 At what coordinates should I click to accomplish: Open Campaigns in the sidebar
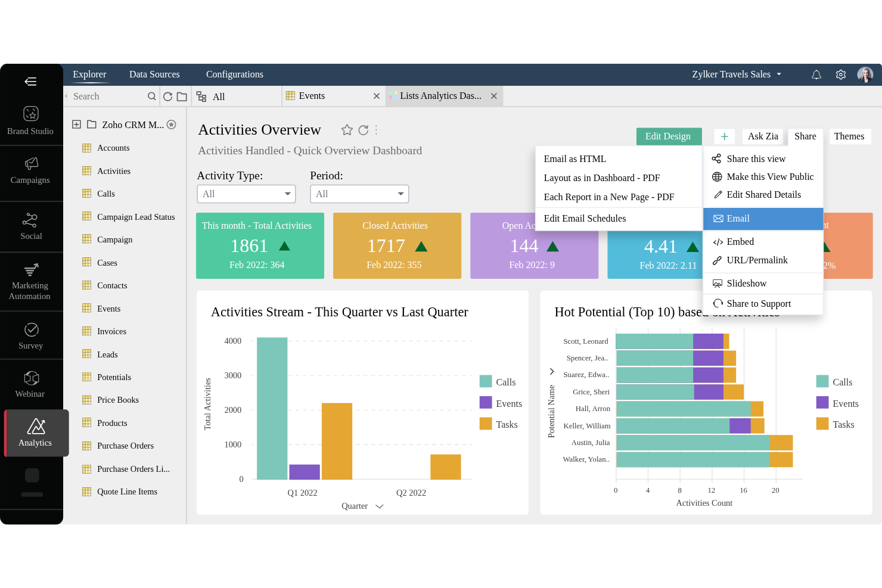point(30,170)
